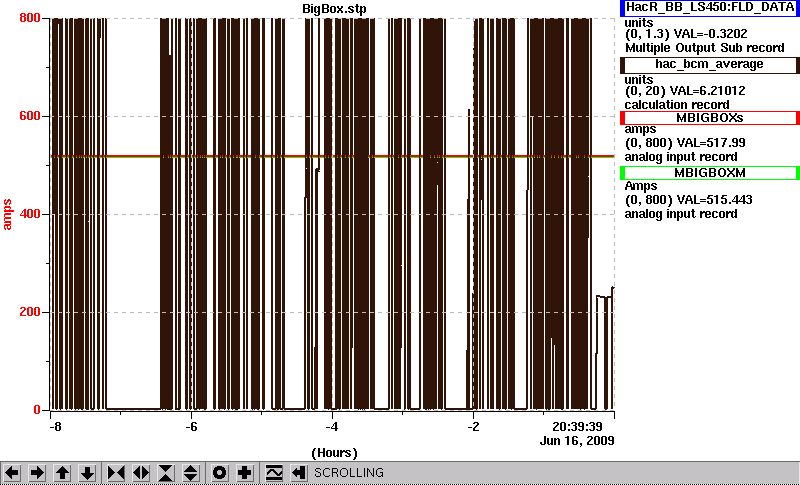Click the vertical zoom-in hourglass icon
Viewport: 800px width, 485px height.
(166, 473)
